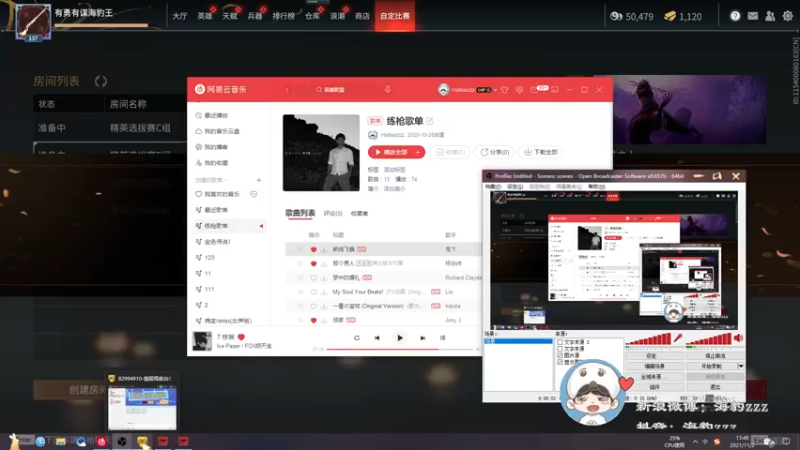
Task: Open dropdown arrow beside 开始录制 in OBS
Action: coord(740,366)
